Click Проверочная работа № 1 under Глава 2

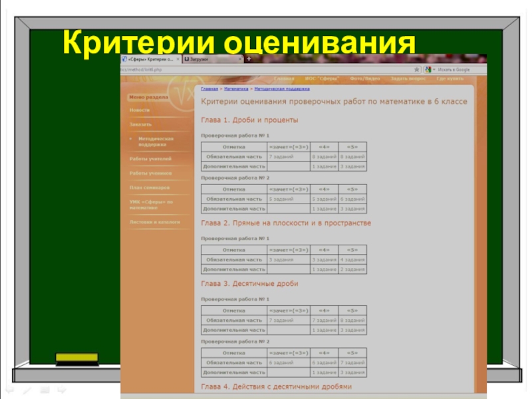235,239
